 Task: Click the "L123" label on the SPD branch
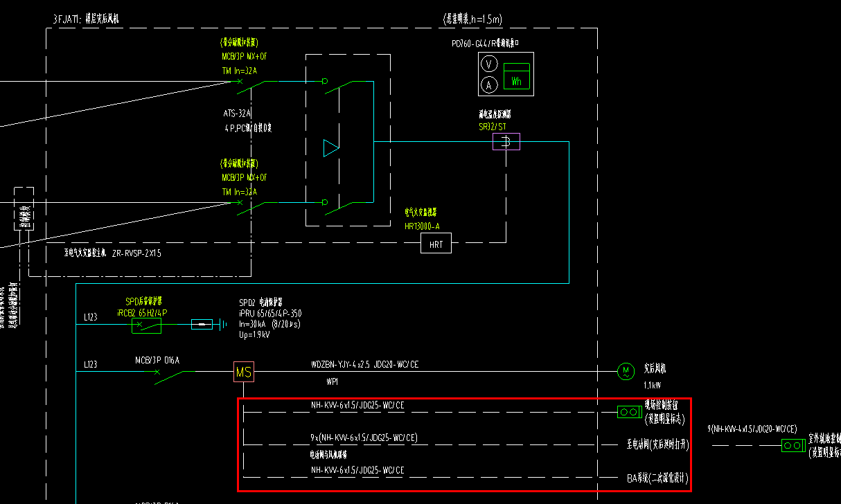91,317
